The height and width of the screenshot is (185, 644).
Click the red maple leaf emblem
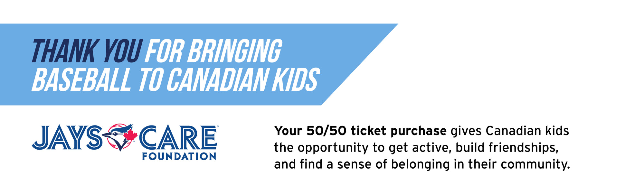click(x=130, y=135)
